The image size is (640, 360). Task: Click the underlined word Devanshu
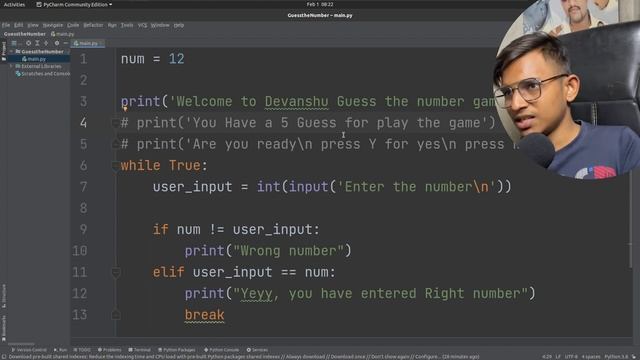click(296, 102)
